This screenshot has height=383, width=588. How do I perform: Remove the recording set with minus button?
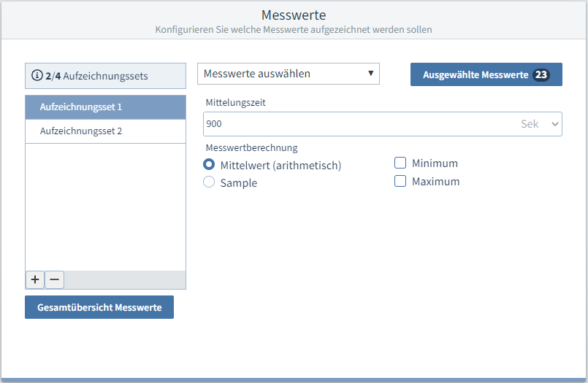tap(54, 279)
